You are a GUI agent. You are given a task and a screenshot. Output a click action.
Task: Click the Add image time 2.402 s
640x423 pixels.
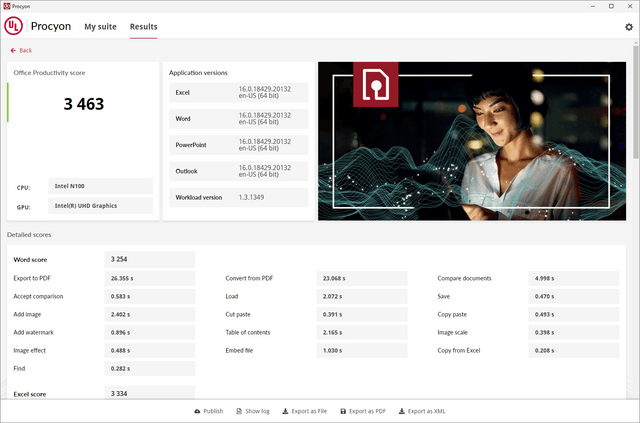point(150,314)
